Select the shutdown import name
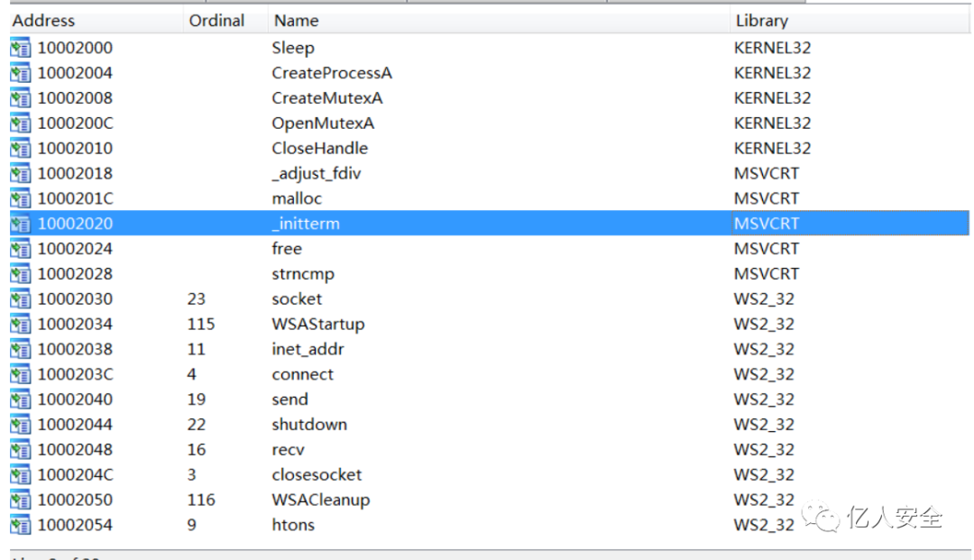Screen dimensions: 974x560 (309, 424)
